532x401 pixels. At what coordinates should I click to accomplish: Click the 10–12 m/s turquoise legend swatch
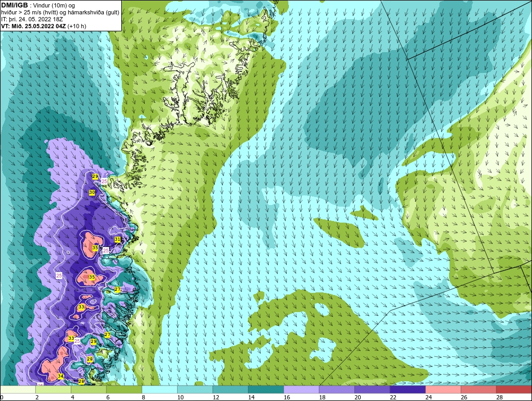click(x=195, y=389)
